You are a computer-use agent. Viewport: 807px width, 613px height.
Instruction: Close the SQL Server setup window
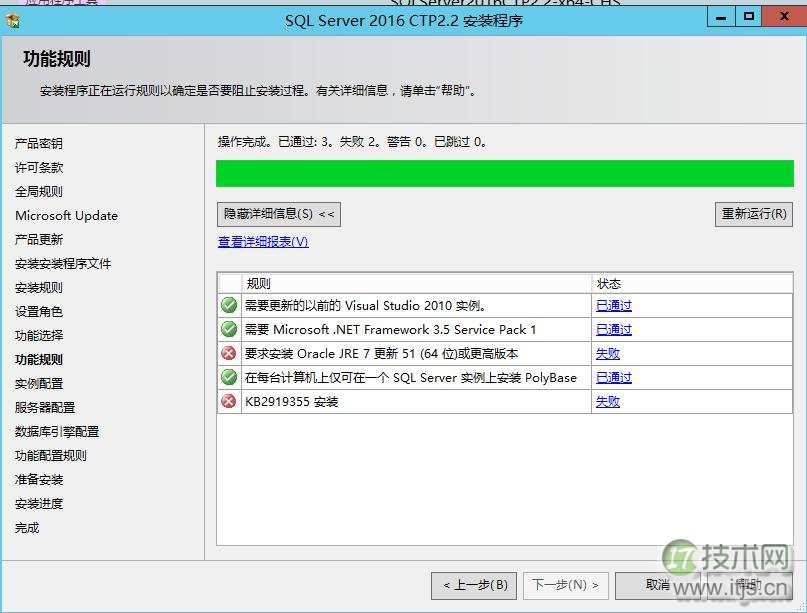point(784,17)
